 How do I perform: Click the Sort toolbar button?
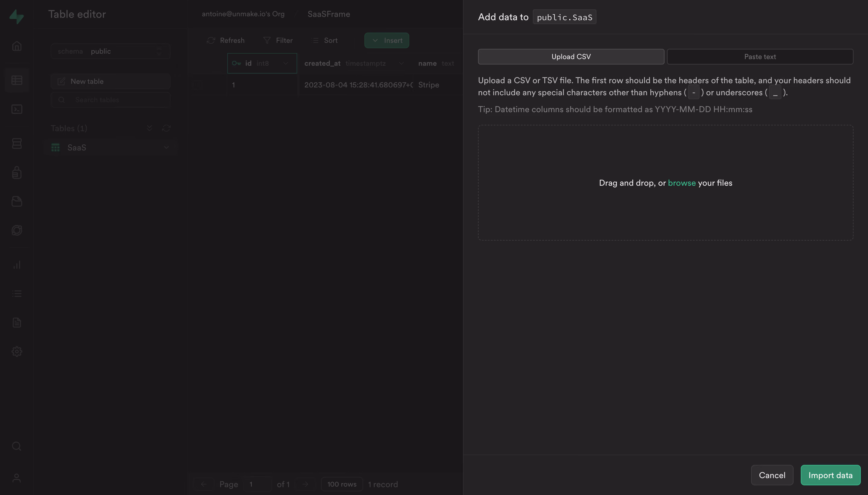(x=325, y=40)
